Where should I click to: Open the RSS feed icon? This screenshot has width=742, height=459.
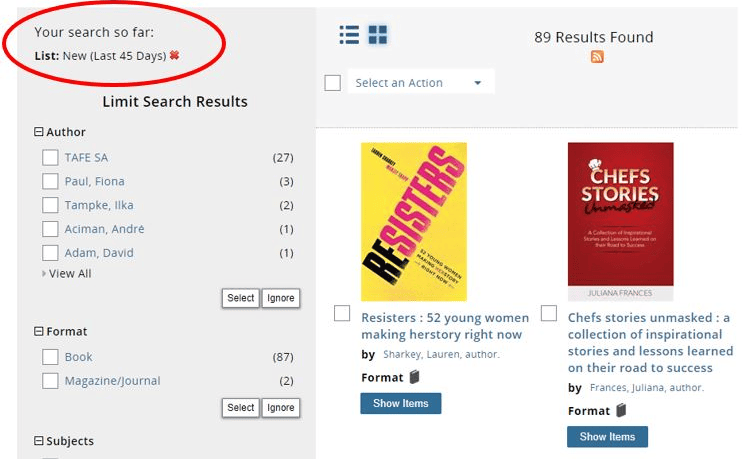pos(597,57)
